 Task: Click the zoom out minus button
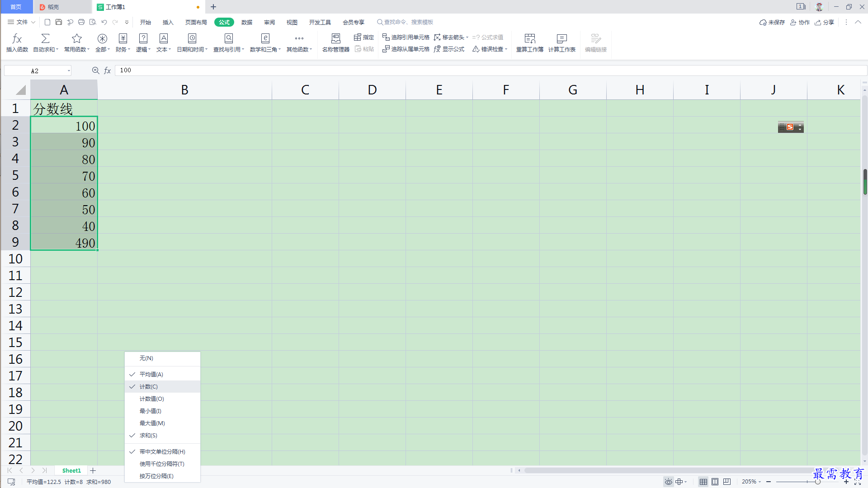(x=769, y=482)
